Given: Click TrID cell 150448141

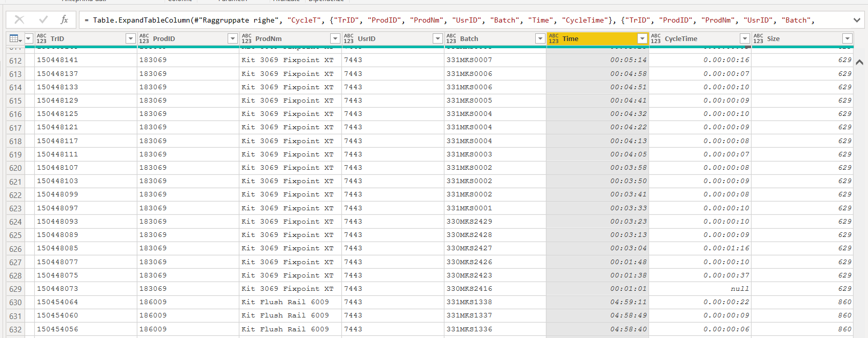Looking at the screenshot, I should pyautogui.click(x=86, y=60).
